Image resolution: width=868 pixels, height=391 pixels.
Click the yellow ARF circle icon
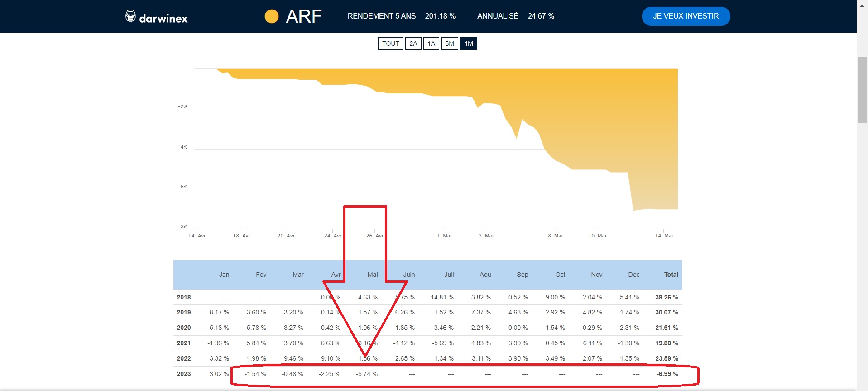[271, 16]
